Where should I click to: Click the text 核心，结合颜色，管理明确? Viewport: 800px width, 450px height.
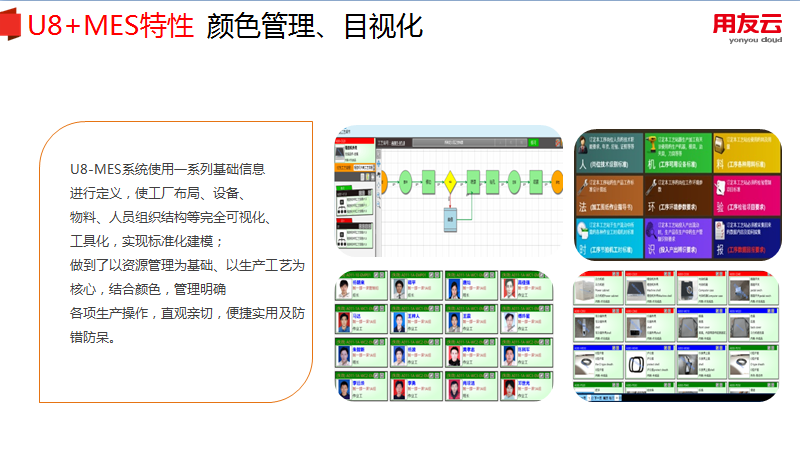point(148,289)
